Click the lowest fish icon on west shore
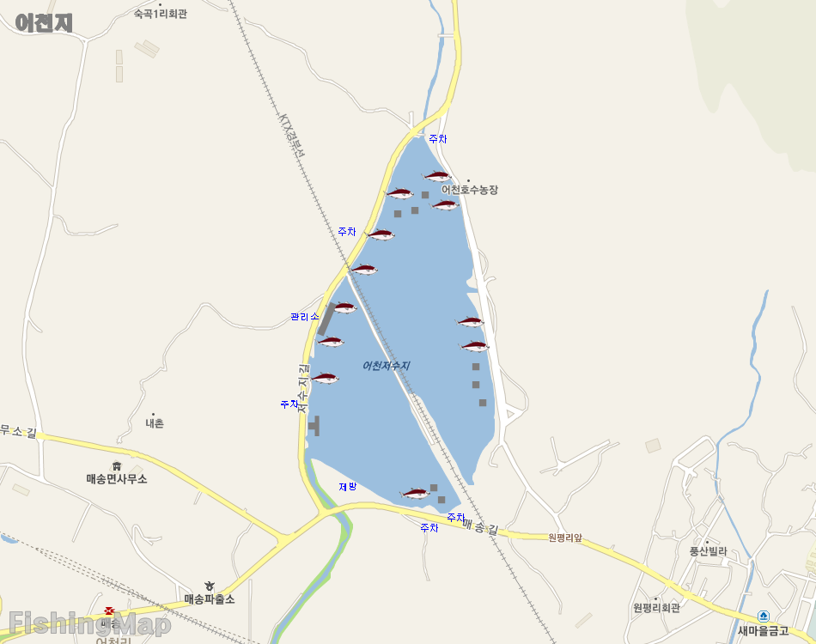This screenshot has height=644, width=816. pos(325,378)
